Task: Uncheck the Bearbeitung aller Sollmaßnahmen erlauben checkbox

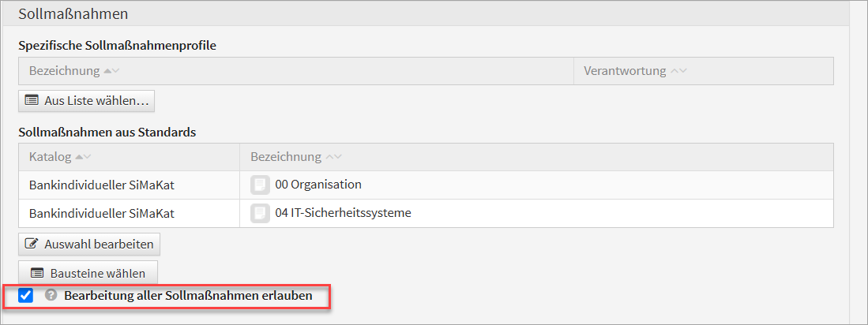Action: [26, 296]
